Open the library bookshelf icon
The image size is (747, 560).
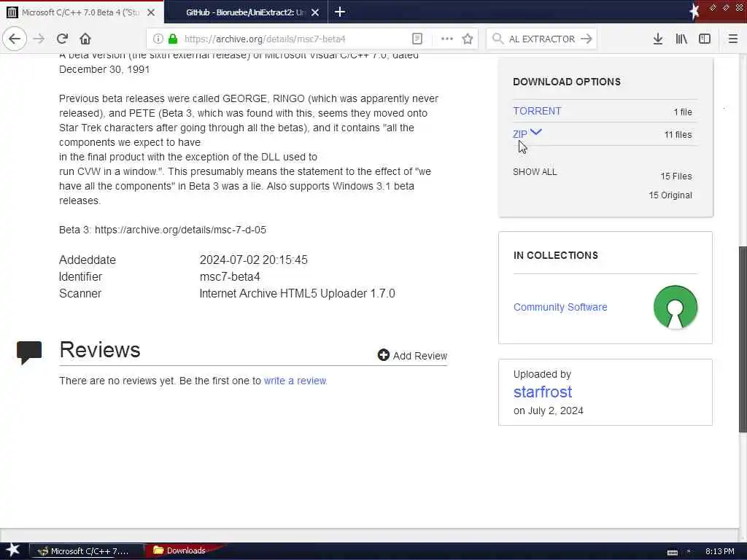(x=681, y=39)
